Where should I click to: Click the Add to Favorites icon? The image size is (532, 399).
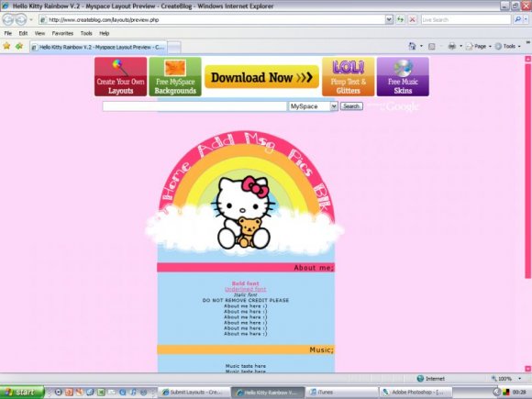coord(19,46)
